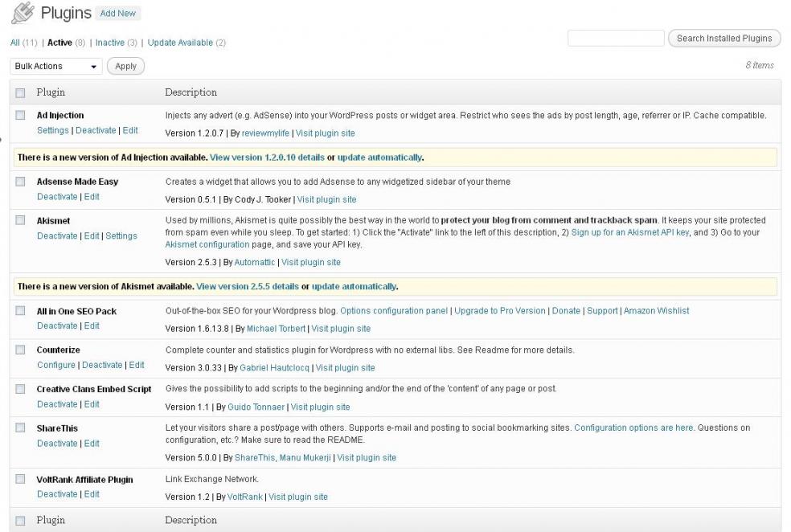
Task: Check the select-all checkbox in bottom footer row
Action: 20,521
